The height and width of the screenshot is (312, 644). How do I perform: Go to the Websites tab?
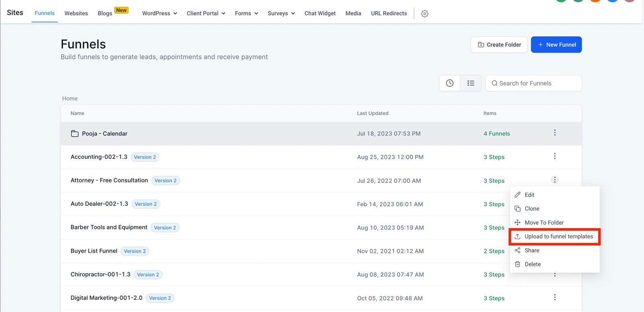[x=76, y=13]
